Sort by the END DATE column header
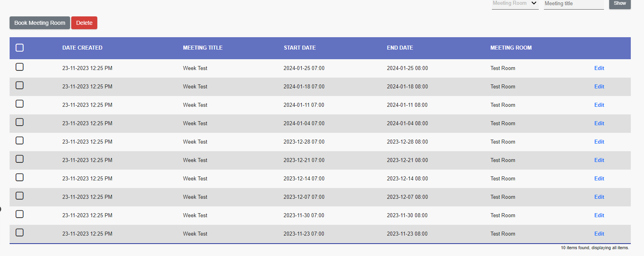644x256 pixels. (400, 48)
